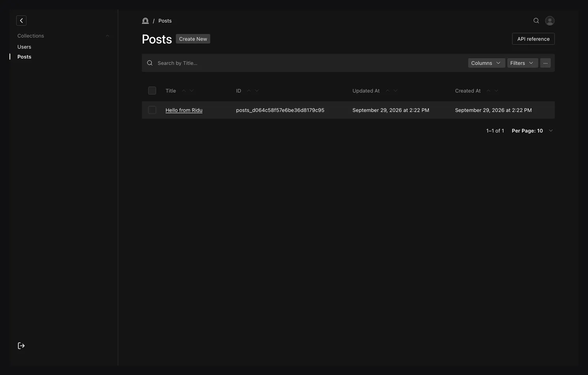
Task: Sort Created At column ascending
Action: (488, 91)
